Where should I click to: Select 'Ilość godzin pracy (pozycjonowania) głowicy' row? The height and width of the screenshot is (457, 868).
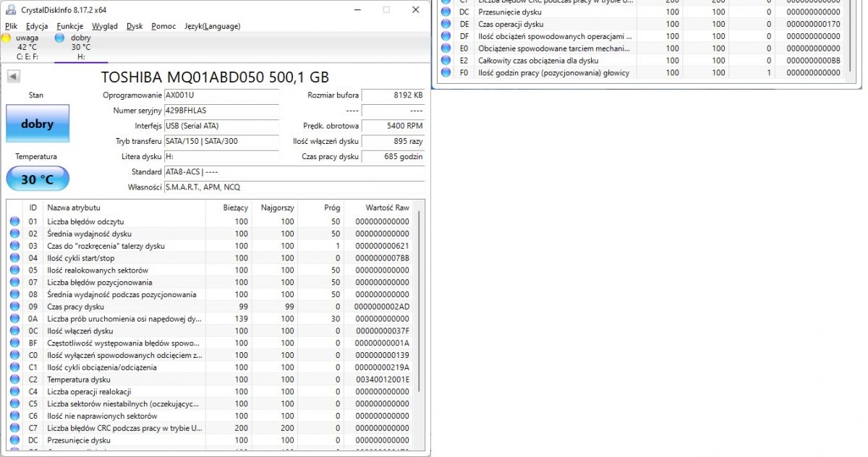click(x=640, y=73)
